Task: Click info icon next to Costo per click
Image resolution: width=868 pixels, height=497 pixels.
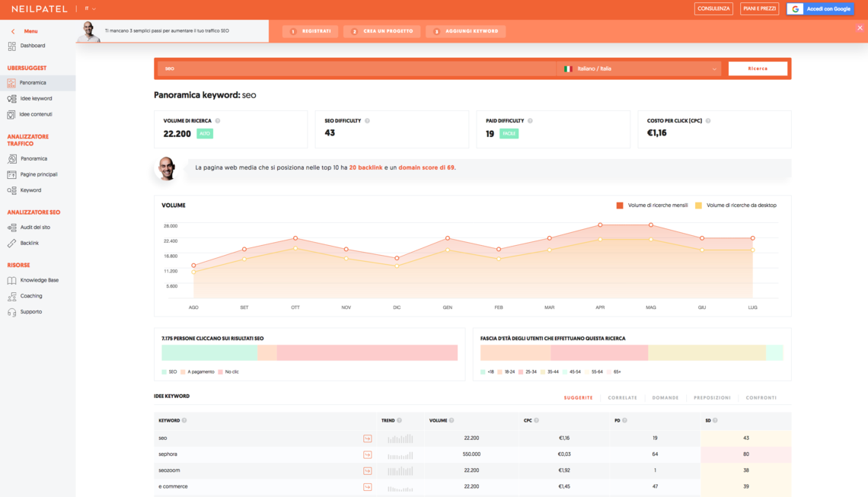Action: pos(708,121)
